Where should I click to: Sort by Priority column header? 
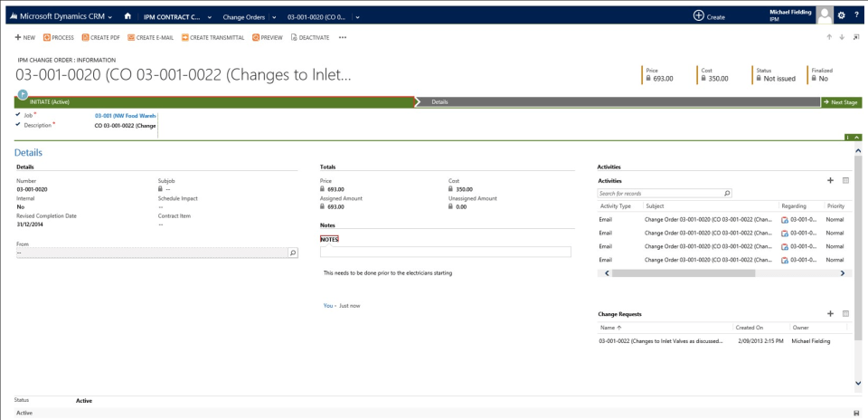click(835, 206)
